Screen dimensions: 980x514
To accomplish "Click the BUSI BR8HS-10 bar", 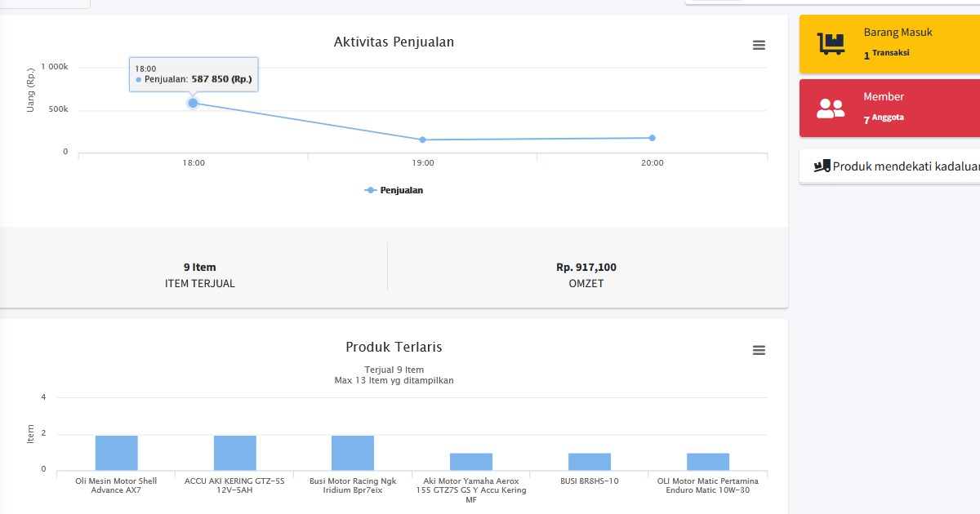I will point(590,462).
